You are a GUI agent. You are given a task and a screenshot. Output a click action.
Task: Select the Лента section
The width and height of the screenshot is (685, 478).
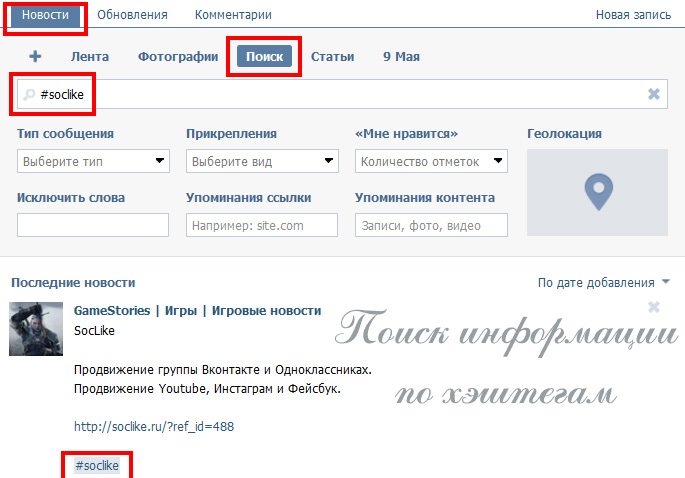pos(90,57)
